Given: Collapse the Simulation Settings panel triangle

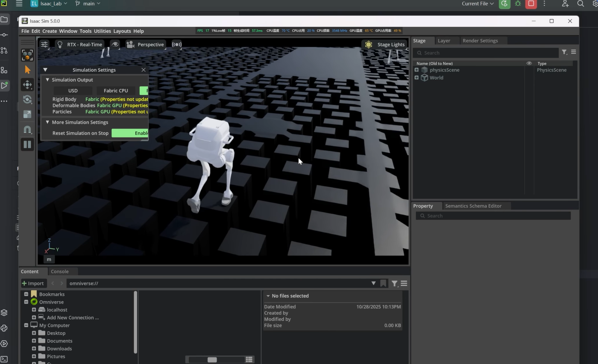Looking at the screenshot, I should click(45, 70).
